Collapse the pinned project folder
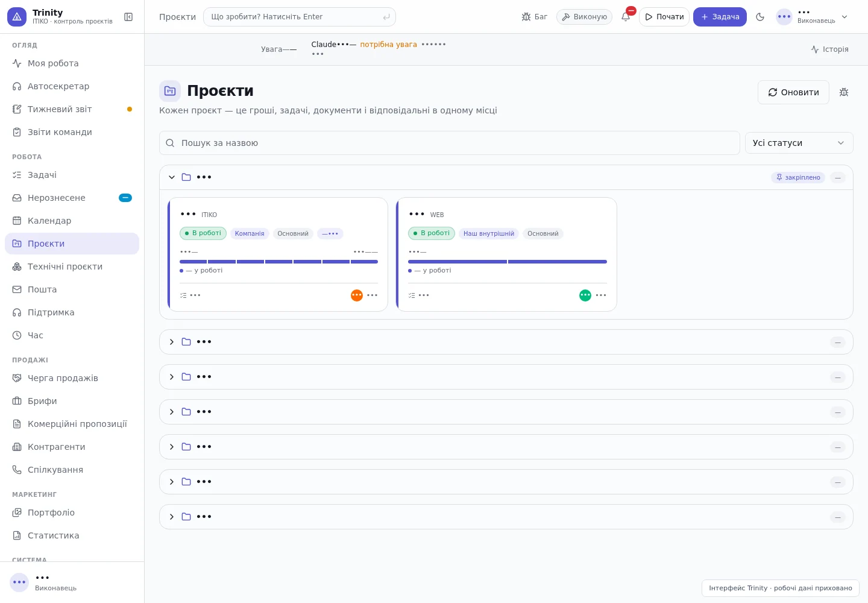This screenshot has height=603, width=868. tap(172, 177)
